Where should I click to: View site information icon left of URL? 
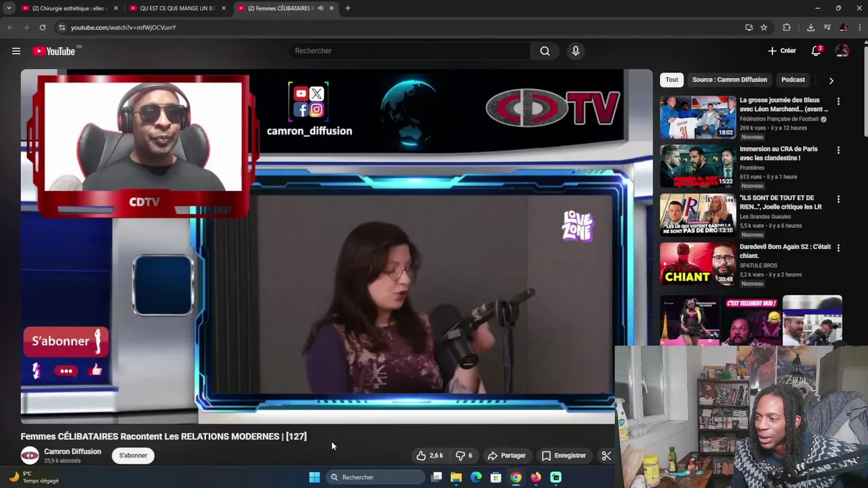(62, 27)
